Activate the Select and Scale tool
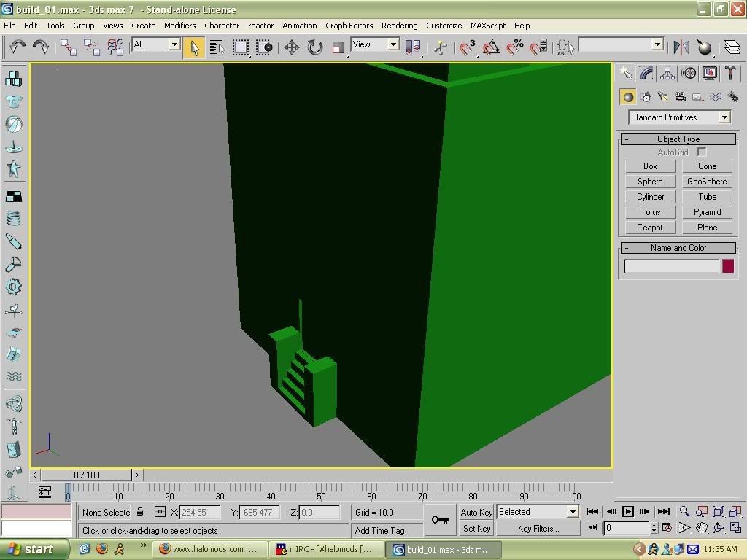Image resolution: width=747 pixels, height=560 pixels. click(338, 47)
